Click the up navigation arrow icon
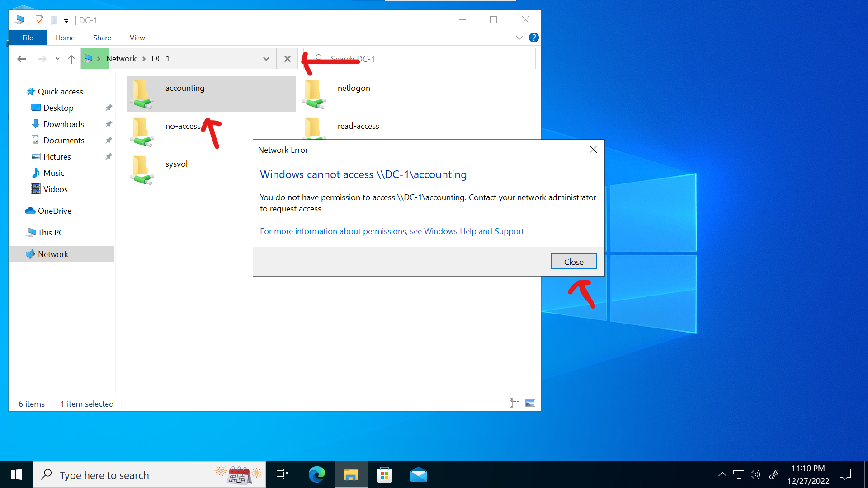The width and height of the screenshot is (868, 488). tap(71, 58)
